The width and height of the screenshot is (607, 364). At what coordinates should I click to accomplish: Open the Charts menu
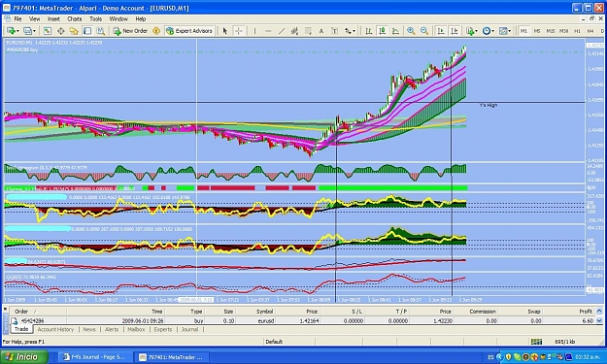(x=75, y=19)
